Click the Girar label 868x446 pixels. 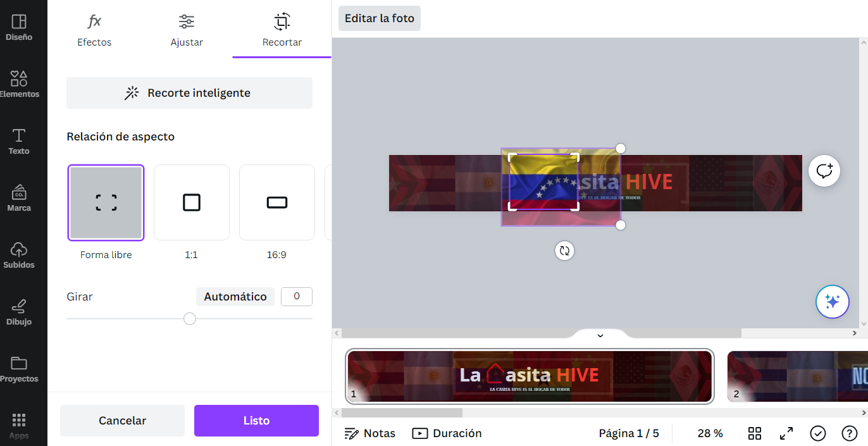(x=80, y=297)
